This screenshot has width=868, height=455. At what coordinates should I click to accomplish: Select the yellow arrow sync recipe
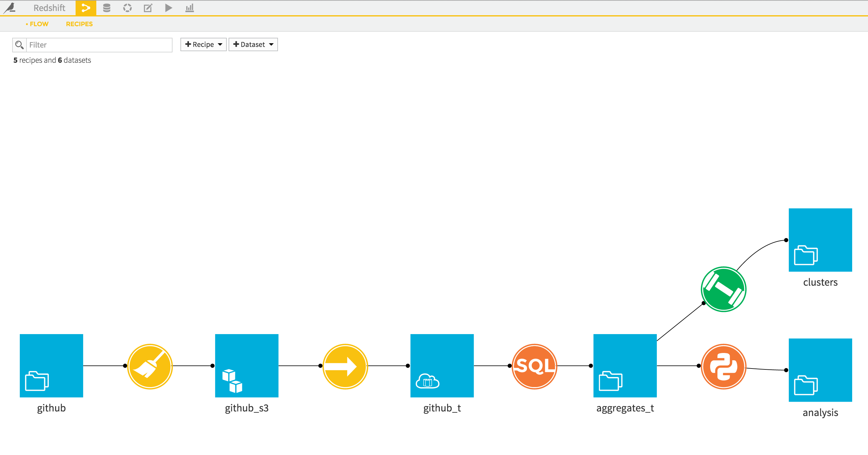coord(345,366)
